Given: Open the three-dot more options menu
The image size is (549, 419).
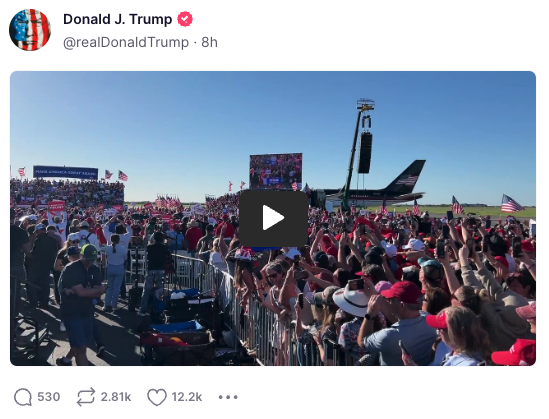Looking at the screenshot, I should (228, 397).
